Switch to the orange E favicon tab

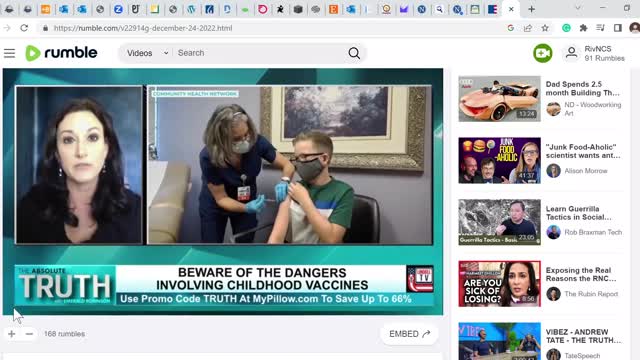[333, 9]
